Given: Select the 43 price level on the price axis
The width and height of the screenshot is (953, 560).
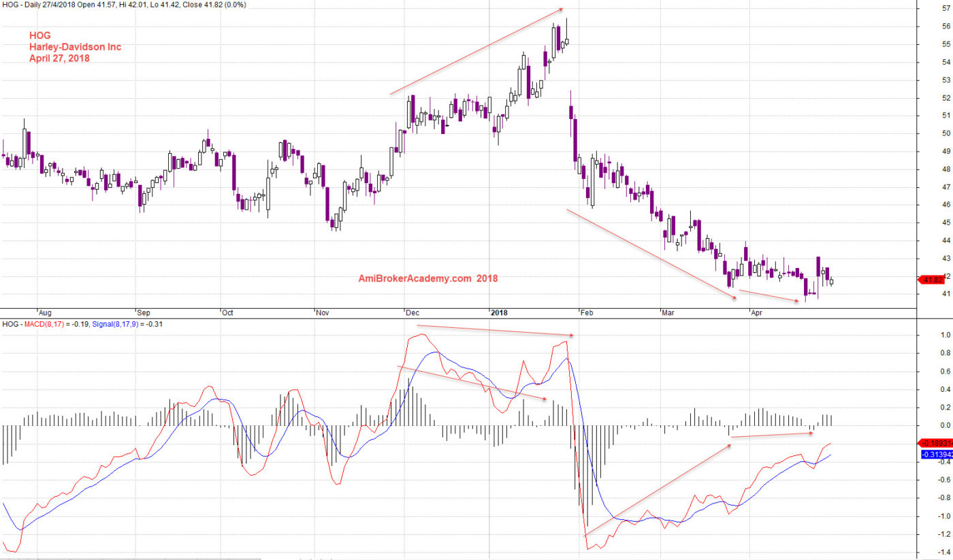Looking at the screenshot, I should click(946, 258).
